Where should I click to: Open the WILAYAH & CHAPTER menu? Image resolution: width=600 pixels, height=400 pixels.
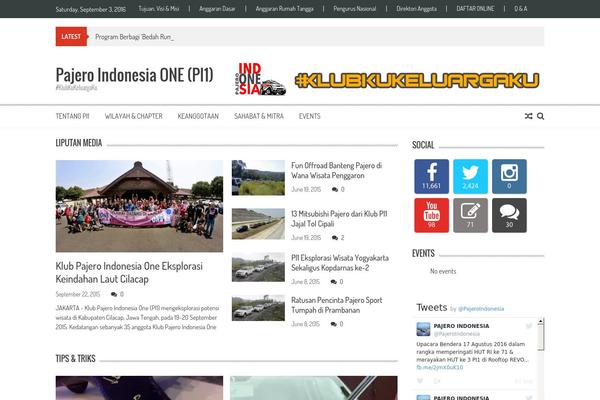click(x=134, y=116)
